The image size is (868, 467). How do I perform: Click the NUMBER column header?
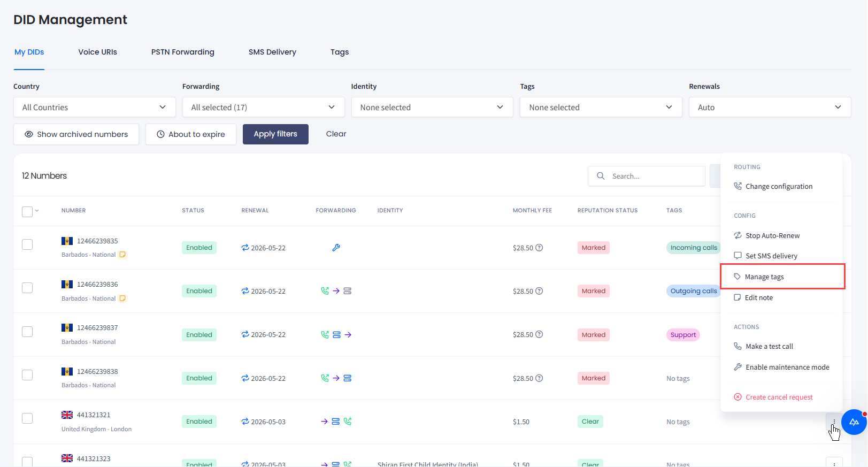74,210
